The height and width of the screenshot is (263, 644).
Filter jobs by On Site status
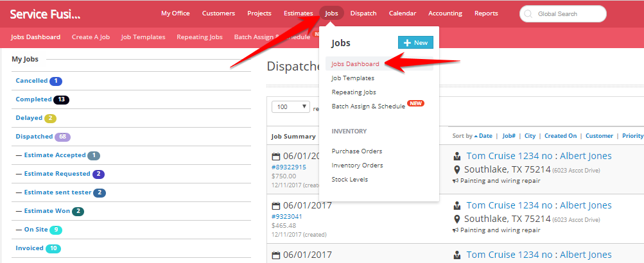(x=36, y=230)
